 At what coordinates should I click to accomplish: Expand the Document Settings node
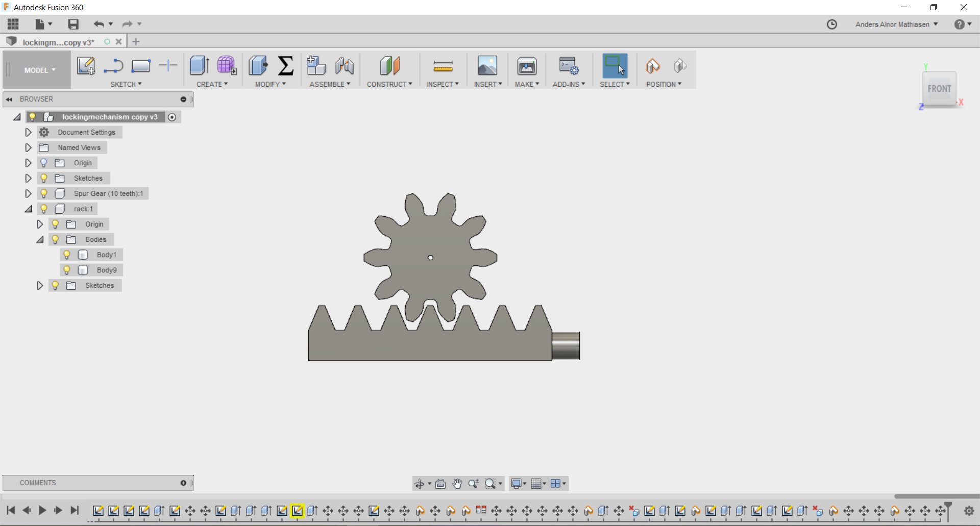click(x=29, y=132)
